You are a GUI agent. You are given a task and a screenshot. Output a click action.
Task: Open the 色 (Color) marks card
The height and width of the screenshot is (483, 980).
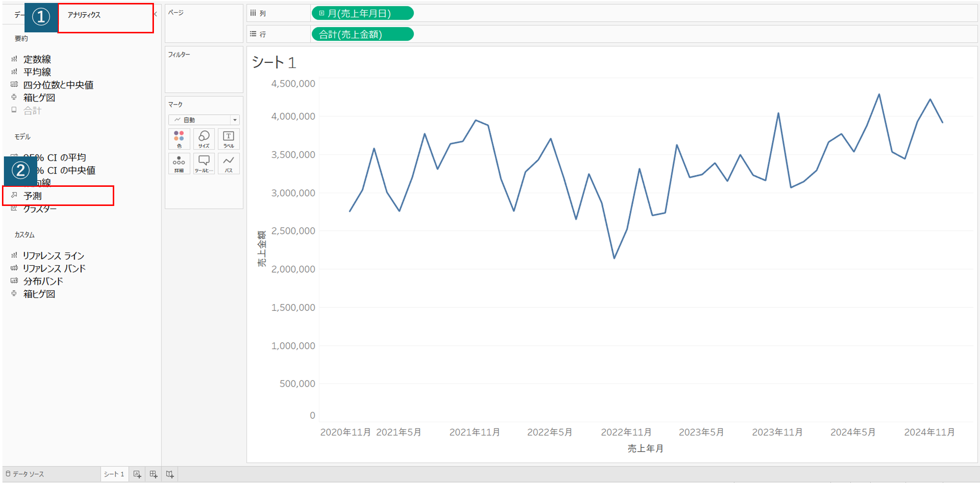click(179, 139)
